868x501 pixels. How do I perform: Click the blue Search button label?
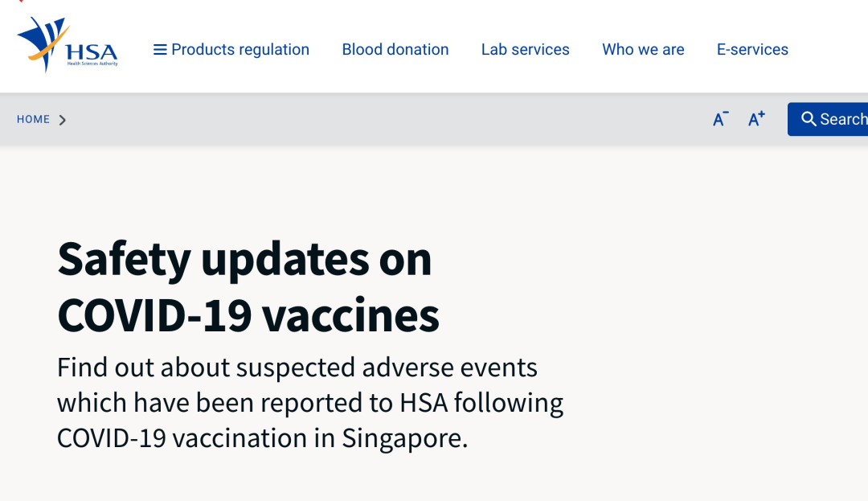pos(844,119)
